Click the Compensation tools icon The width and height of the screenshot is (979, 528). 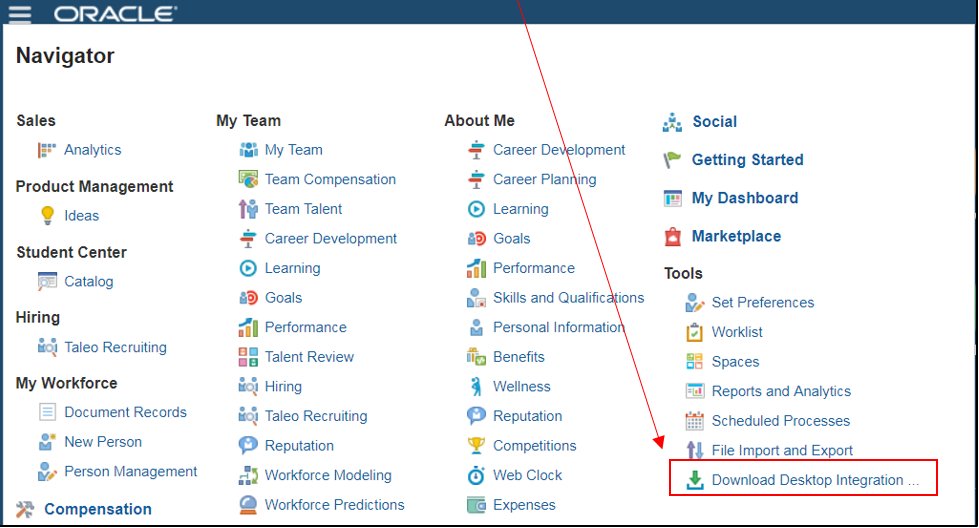click(x=25, y=509)
